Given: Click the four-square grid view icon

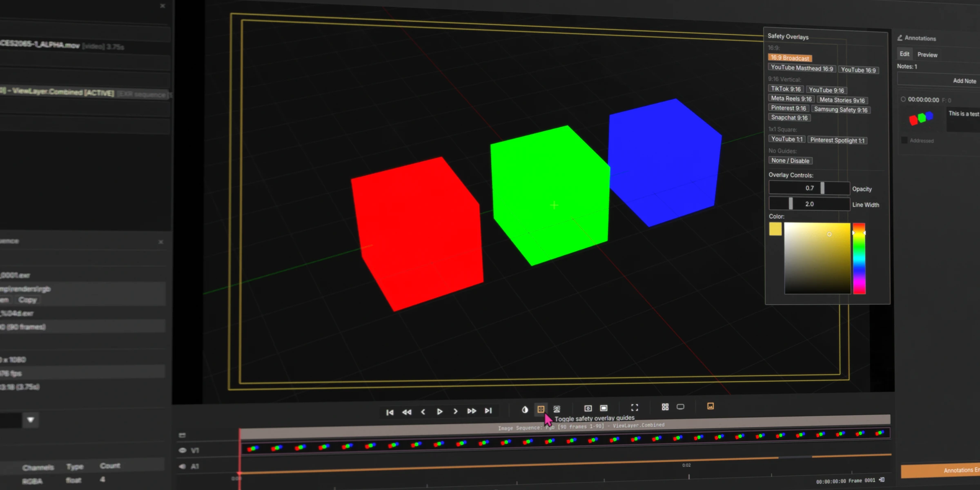Looking at the screenshot, I should pos(665,407).
